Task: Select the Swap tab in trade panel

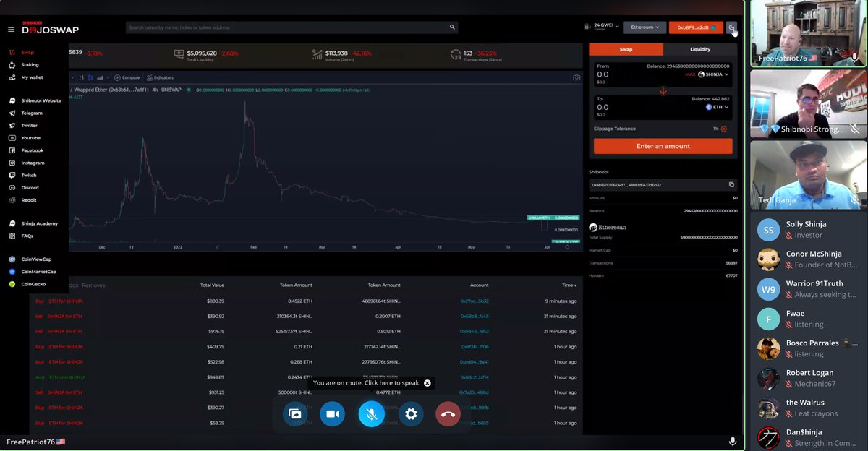Action: (626, 49)
